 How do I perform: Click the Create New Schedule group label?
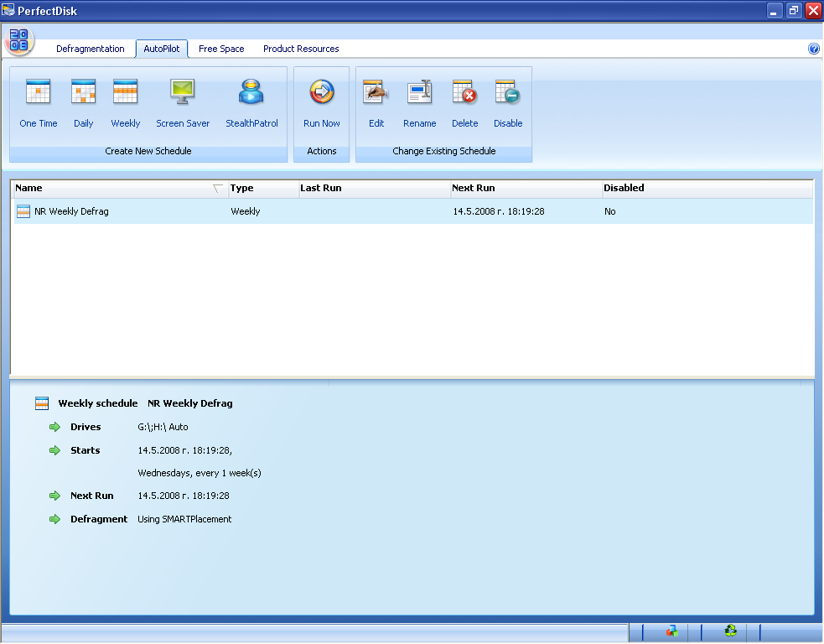(148, 151)
